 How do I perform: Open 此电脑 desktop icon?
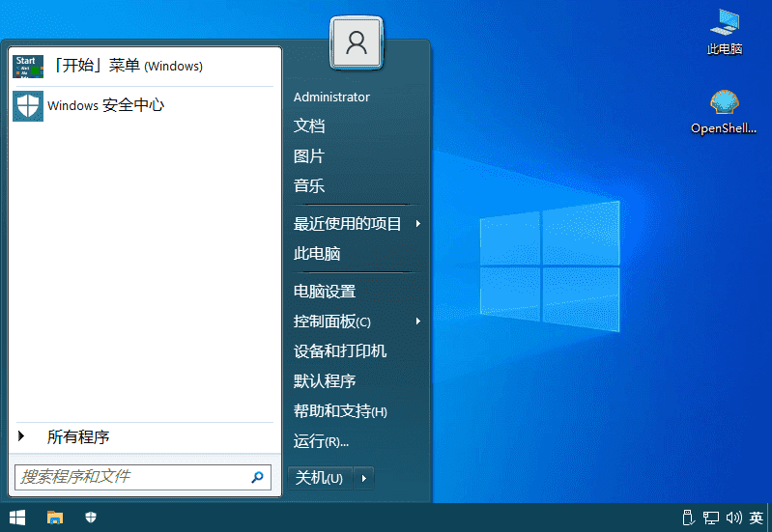pyautogui.click(x=724, y=22)
